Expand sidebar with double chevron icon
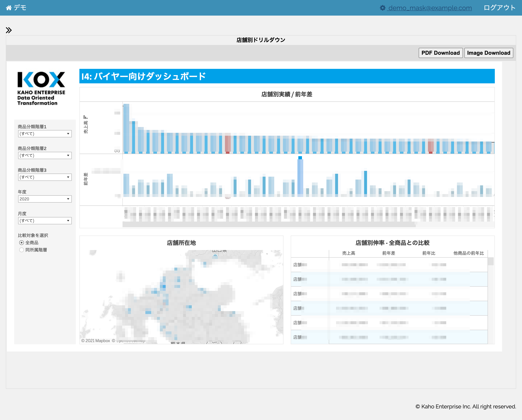Image resolution: width=522 pixels, height=420 pixels. [x=9, y=30]
